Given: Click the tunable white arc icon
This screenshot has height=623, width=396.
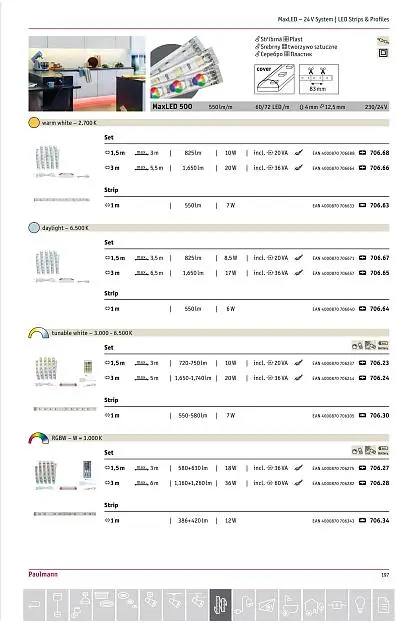Looking at the screenshot, I should click(38, 333).
